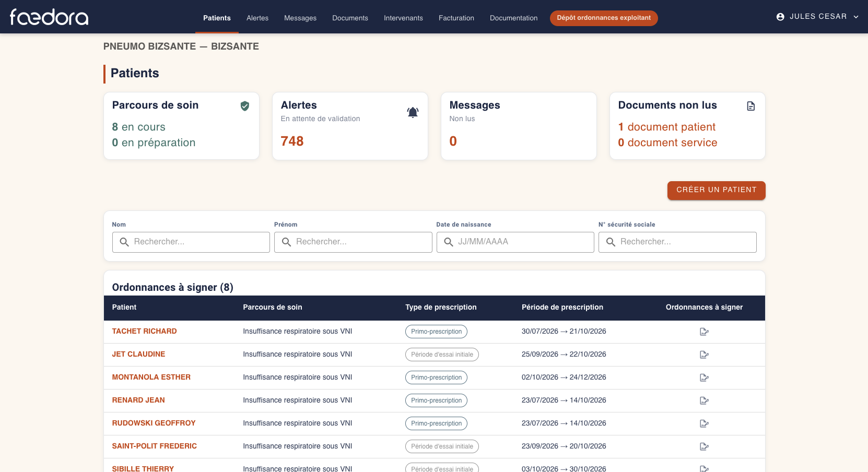The width and height of the screenshot is (868, 472).
Task: Click search icon in Nom field
Action: tap(124, 242)
